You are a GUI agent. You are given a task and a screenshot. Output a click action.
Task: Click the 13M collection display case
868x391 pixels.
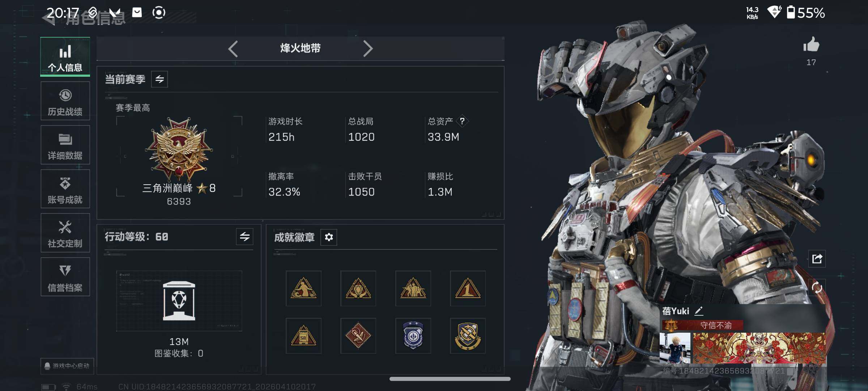pos(179,301)
